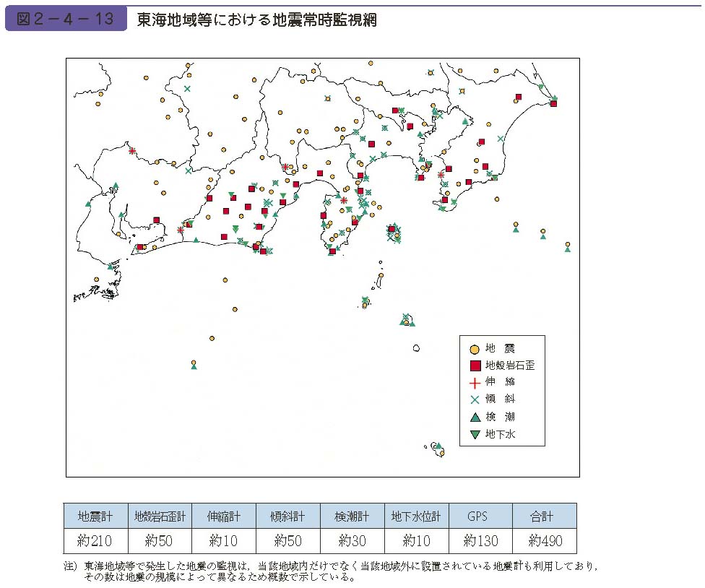Click the 約30 cell under 検潮計
This screenshot has width=705, height=588.
[352, 540]
